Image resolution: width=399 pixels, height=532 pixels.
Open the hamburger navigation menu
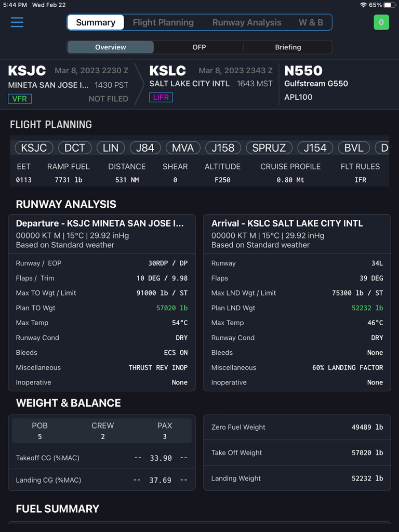click(x=17, y=22)
